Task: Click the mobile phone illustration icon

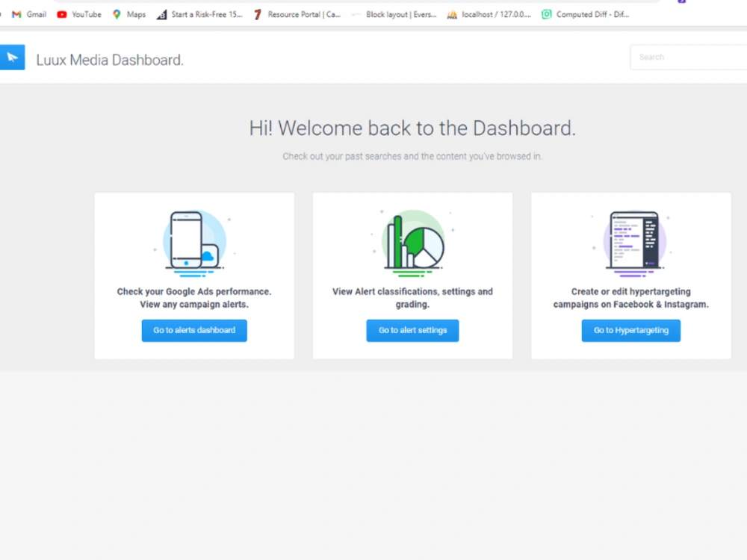Action: 194,243
